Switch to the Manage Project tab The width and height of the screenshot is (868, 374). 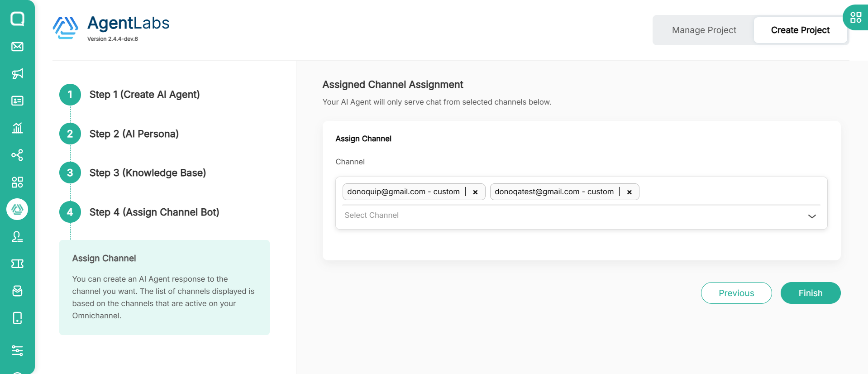click(x=704, y=30)
